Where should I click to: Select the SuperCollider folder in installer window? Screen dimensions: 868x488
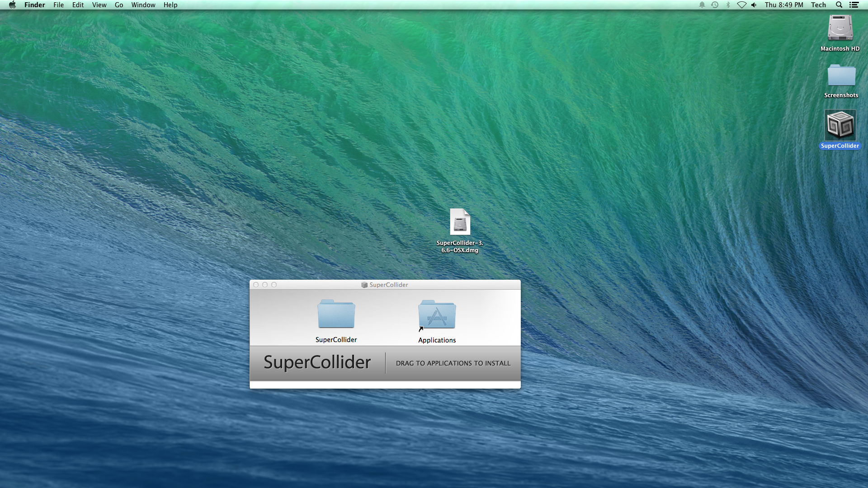(336, 314)
